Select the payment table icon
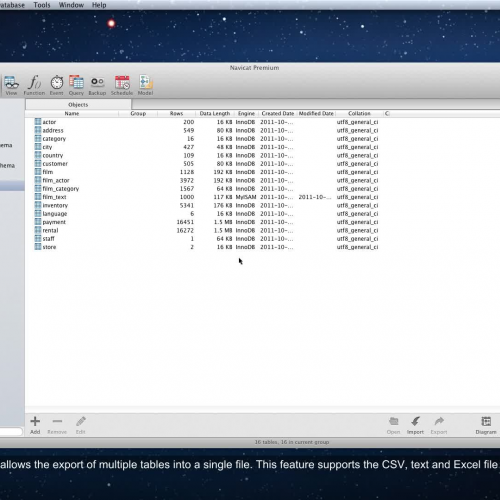 click(38, 222)
